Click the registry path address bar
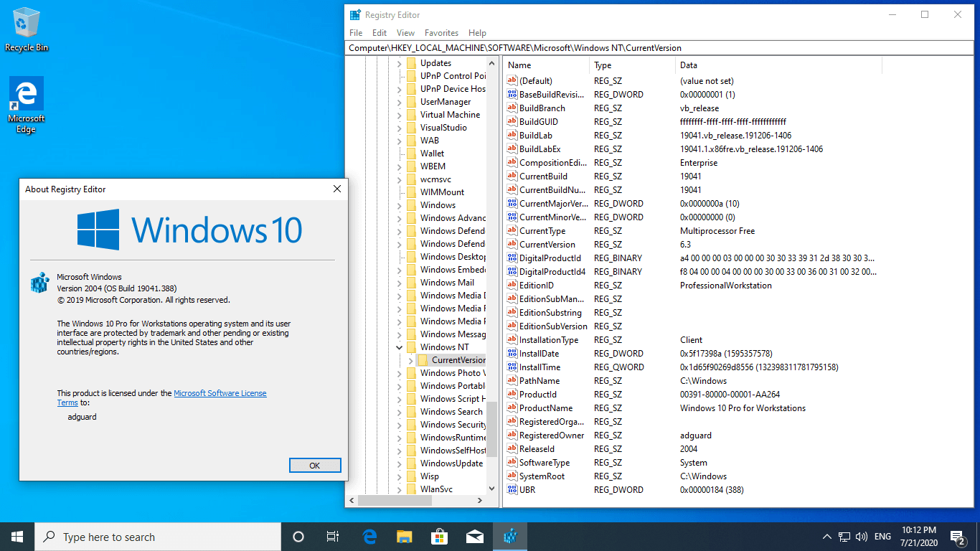980x551 pixels. 660,48
